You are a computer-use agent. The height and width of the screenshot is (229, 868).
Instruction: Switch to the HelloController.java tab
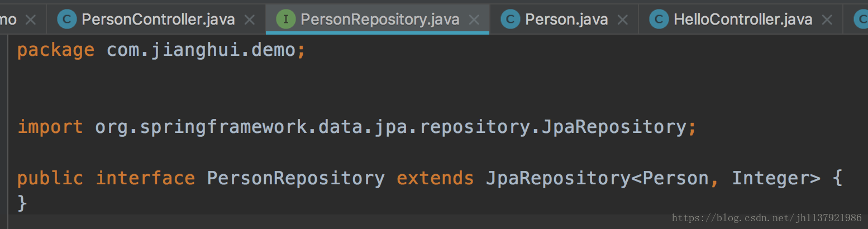tap(743, 20)
